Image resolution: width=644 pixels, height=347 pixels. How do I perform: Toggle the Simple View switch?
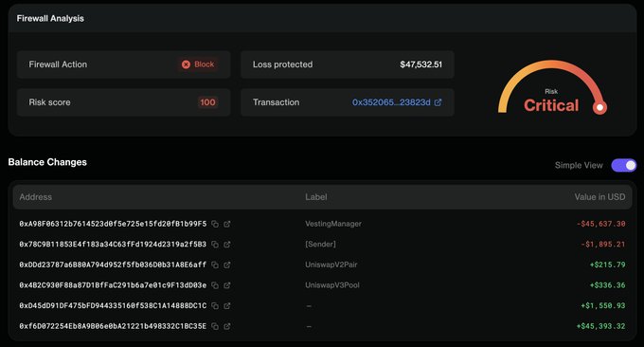coord(624,165)
